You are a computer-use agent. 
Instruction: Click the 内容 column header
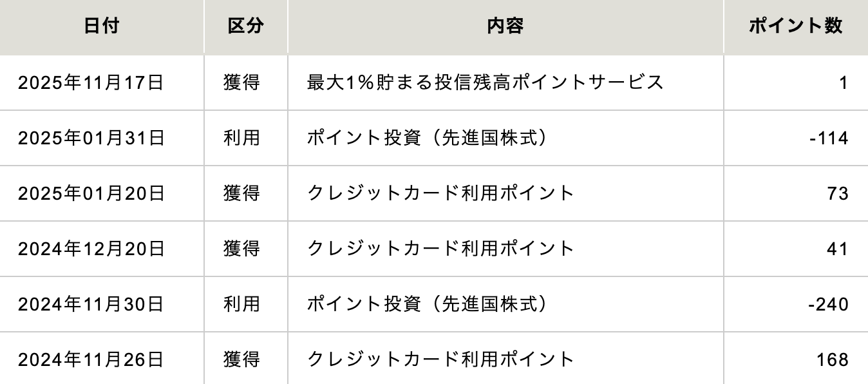tap(505, 26)
